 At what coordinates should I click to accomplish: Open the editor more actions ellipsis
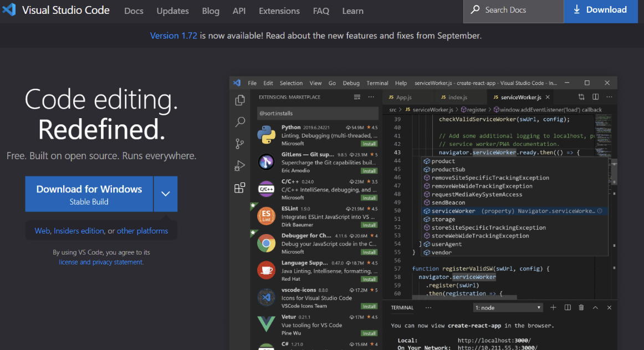[x=610, y=97]
